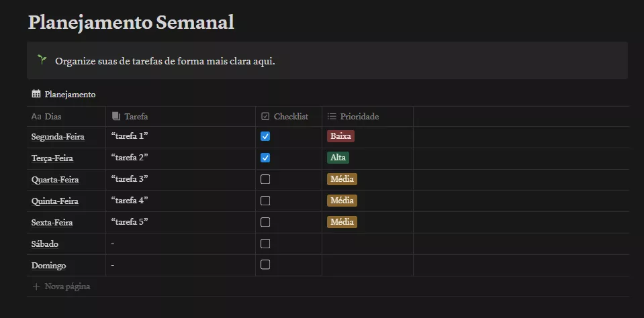
Task: Click the list icon in Prioridade header
Action: pos(332,117)
